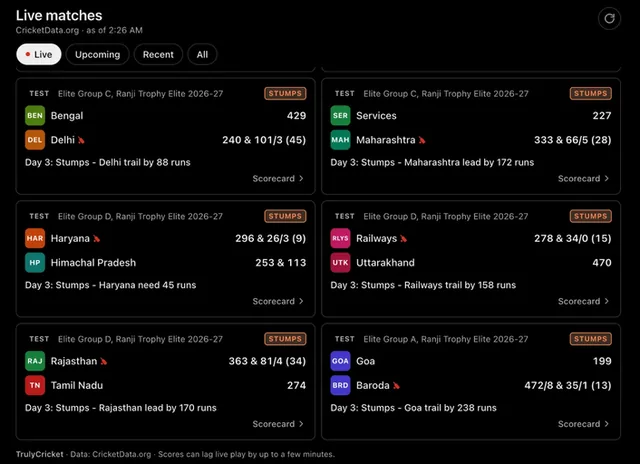This screenshot has height=464, width=640.
Task: Click the BEN Bengal team badge
Action: (x=35, y=115)
